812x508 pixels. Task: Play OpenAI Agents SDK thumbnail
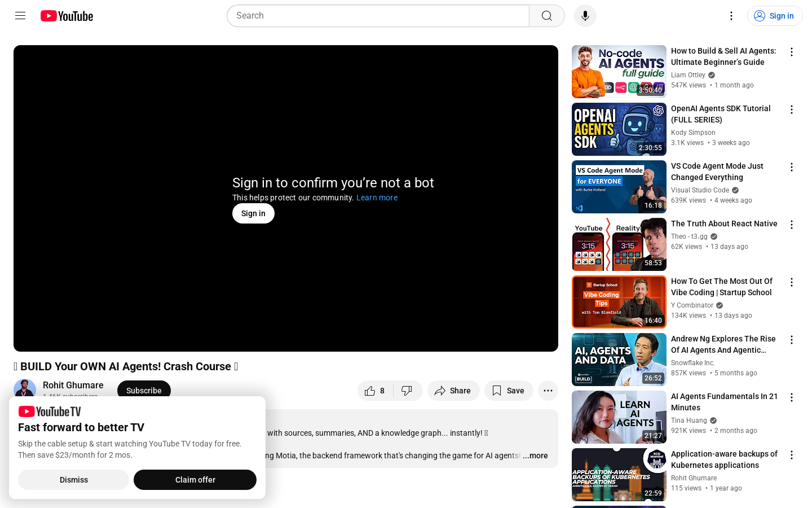point(619,129)
